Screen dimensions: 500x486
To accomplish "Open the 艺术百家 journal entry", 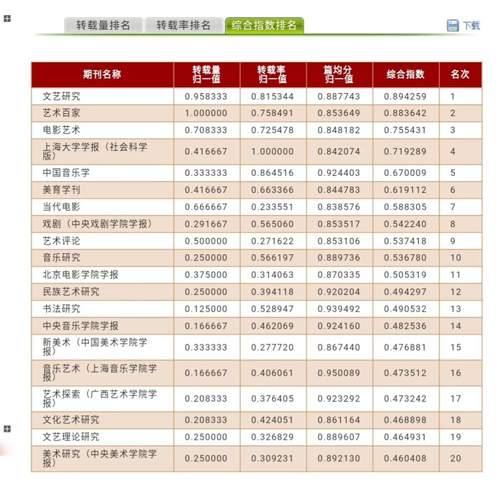I will pyautogui.click(x=61, y=113).
